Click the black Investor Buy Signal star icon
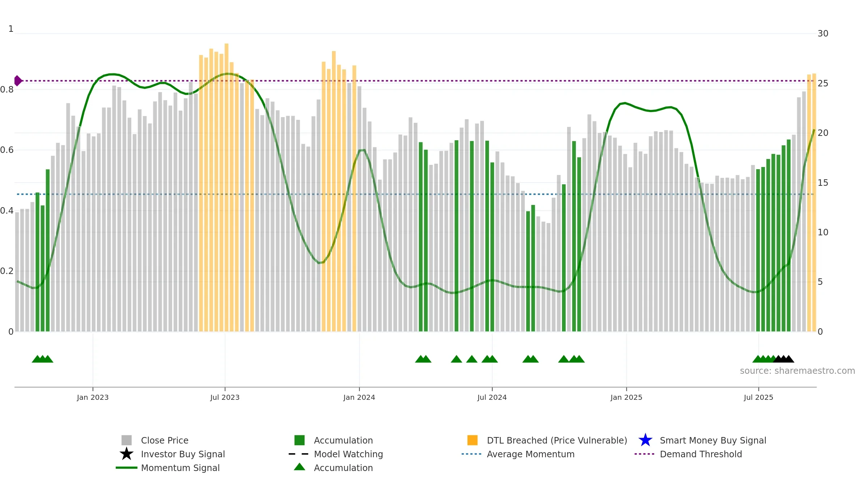 coord(127,454)
